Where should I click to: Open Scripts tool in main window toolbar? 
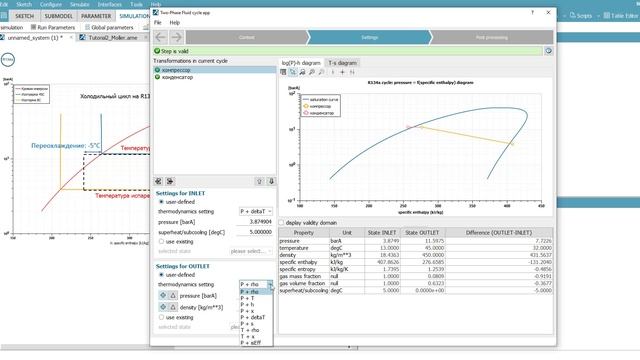[x=581, y=16]
